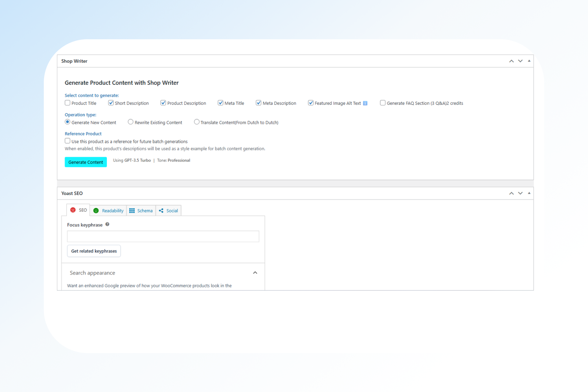The image size is (588, 392).
Task: Collapse the Shop Writer panel
Action: click(x=529, y=61)
